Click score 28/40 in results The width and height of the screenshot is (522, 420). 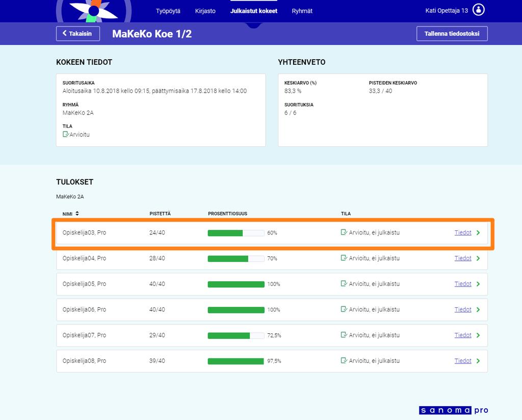(157, 258)
